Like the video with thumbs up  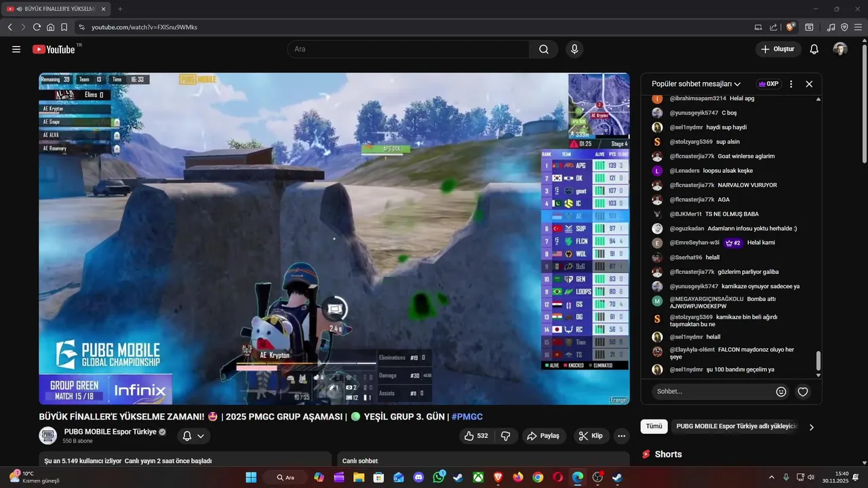point(477,436)
